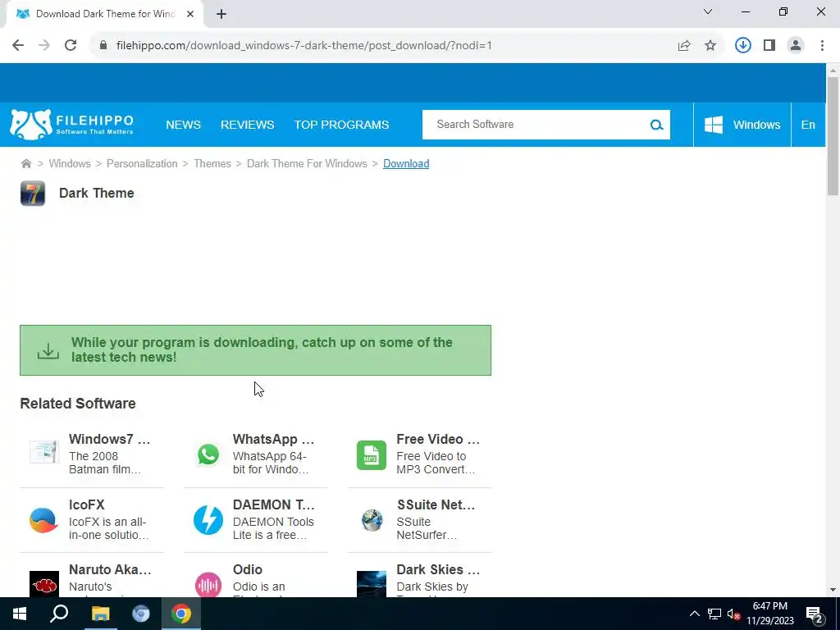Screen dimensions: 840x630
Task: Expand the tab search chevron
Action: tap(708, 11)
